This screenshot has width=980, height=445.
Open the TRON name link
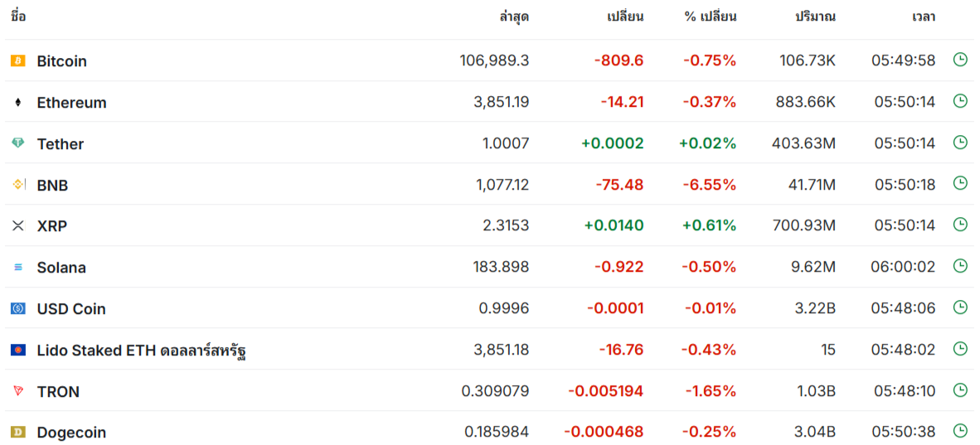pyautogui.click(x=58, y=392)
